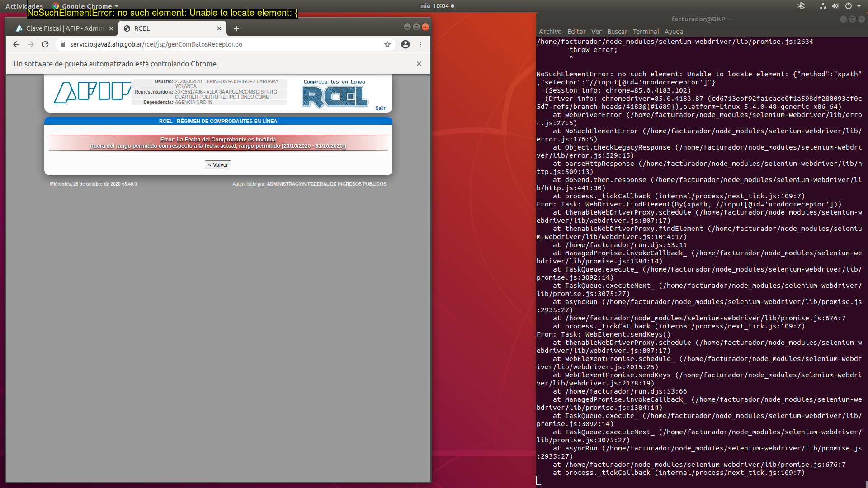Viewport: 868px width, 488px height.
Task: Maximize the Chrome window
Action: (x=416, y=27)
